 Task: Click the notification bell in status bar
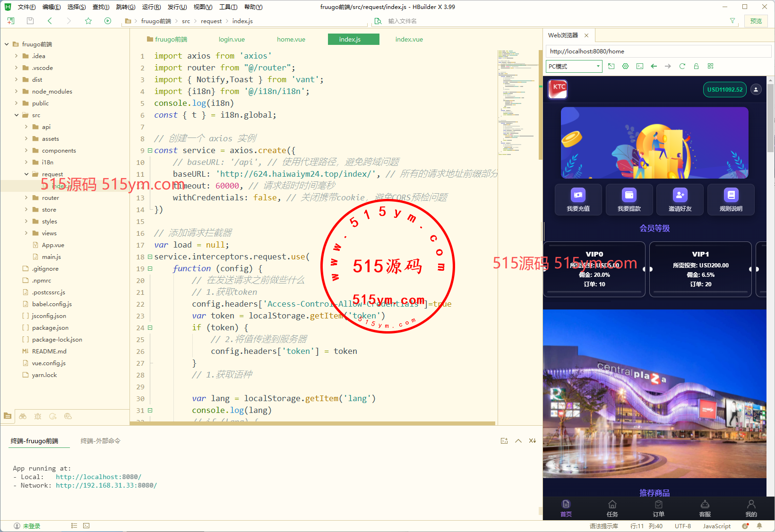point(759,526)
